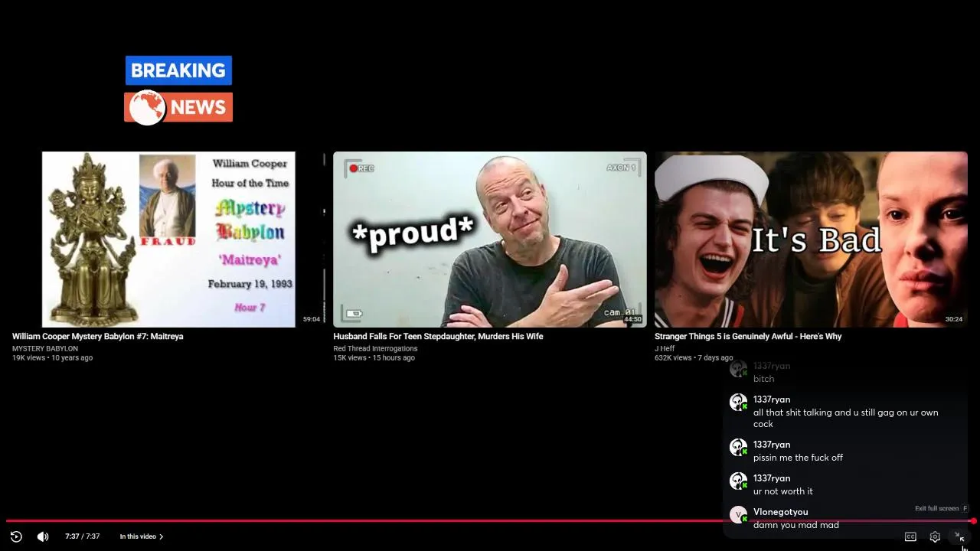Click 1337ryan avatar beside 'ur not worth it'
Viewport: 980px width, 551px height.
coord(738,481)
